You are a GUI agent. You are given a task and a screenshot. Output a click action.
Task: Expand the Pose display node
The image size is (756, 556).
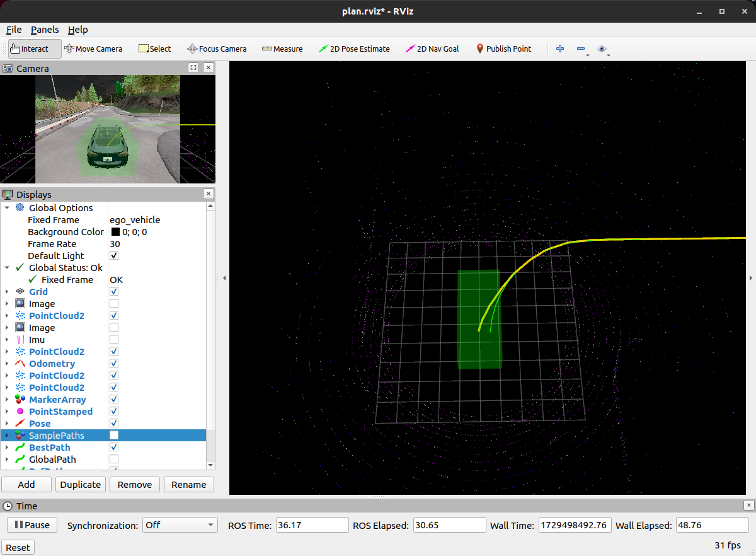click(x=7, y=423)
